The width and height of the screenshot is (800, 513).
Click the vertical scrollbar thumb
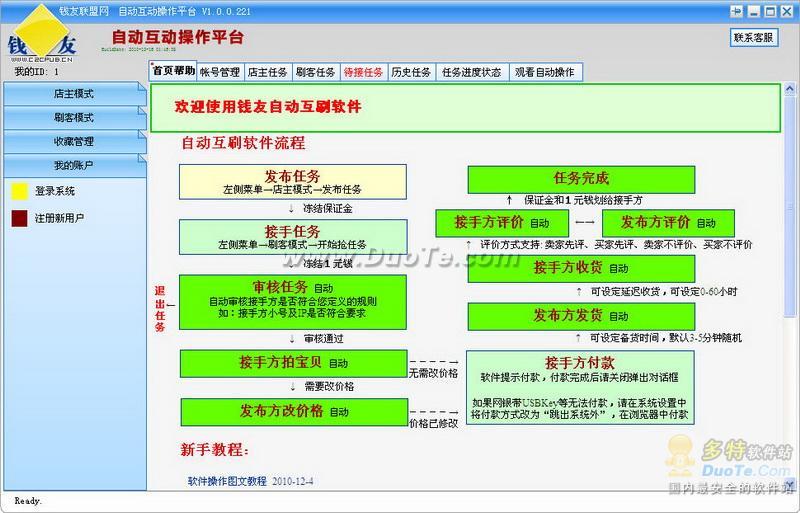point(789,206)
